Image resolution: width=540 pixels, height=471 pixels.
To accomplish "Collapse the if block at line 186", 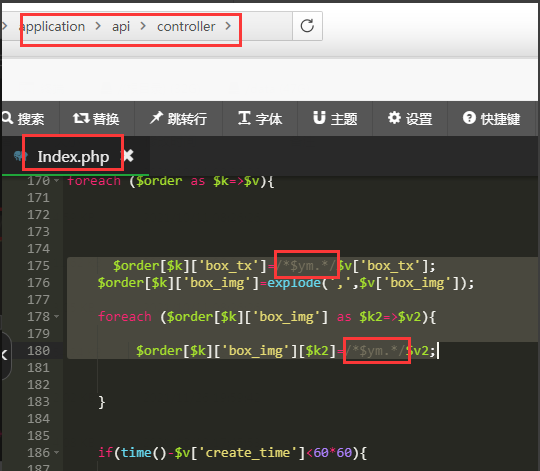I will pyautogui.click(x=56, y=452).
